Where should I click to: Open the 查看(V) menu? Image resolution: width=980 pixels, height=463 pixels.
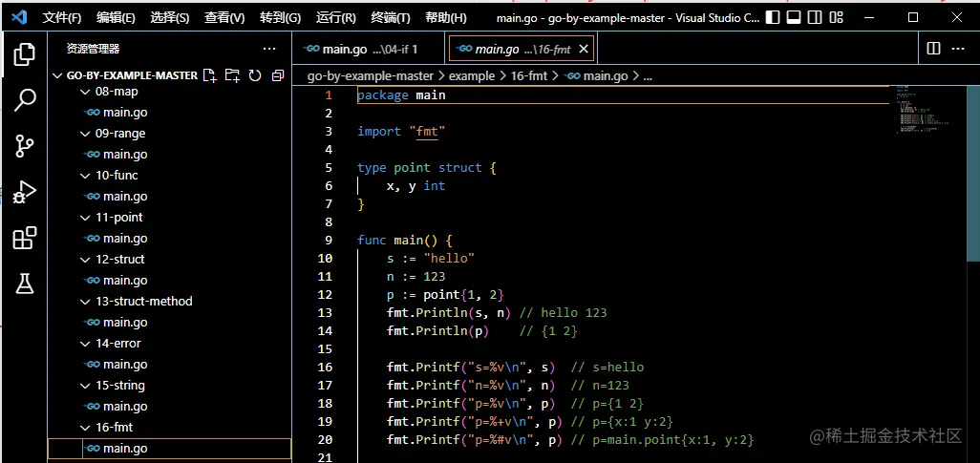[x=224, y=18]
